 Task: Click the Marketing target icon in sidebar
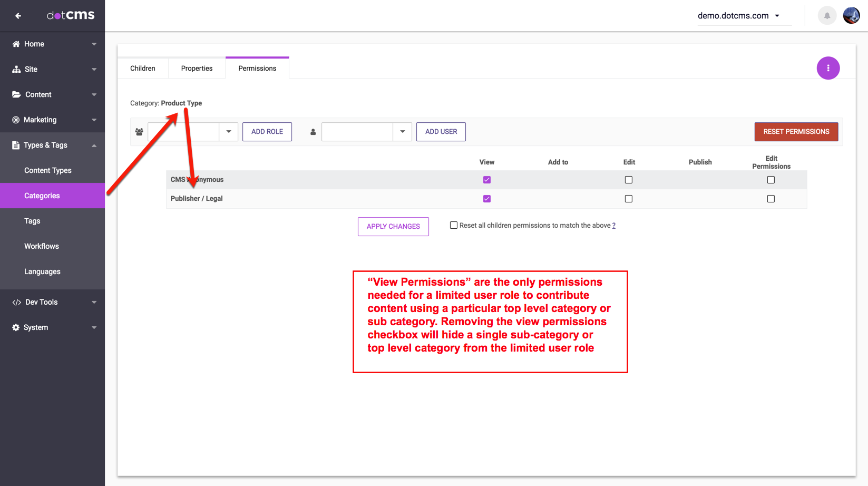pos(16,120)
